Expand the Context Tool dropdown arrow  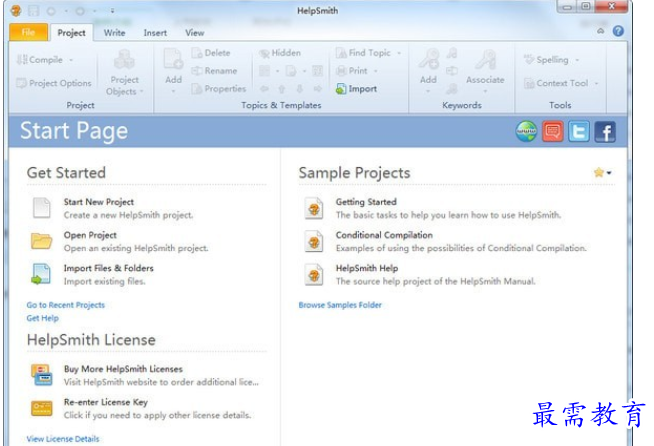pyautogui.click(x=596, y=83)
